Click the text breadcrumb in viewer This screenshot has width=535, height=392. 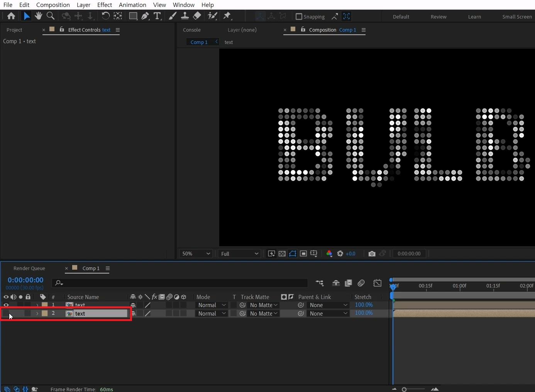229,42
